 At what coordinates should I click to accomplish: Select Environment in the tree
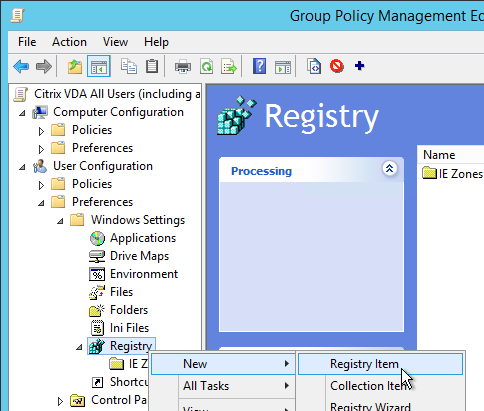coord(144,274)
